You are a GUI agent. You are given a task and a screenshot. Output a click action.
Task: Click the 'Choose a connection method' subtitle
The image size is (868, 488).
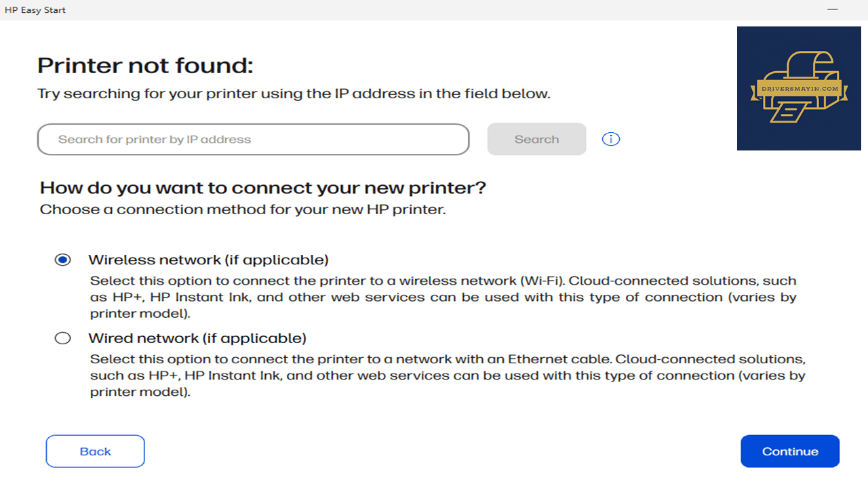tap(243, 209)
